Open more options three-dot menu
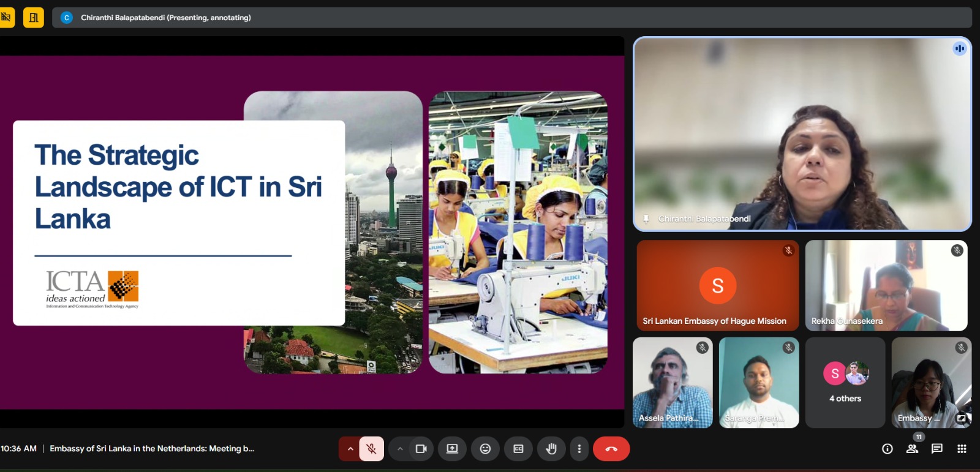This screenshot has height=472, width=980. pyautogui.click(x=579, y=449)
